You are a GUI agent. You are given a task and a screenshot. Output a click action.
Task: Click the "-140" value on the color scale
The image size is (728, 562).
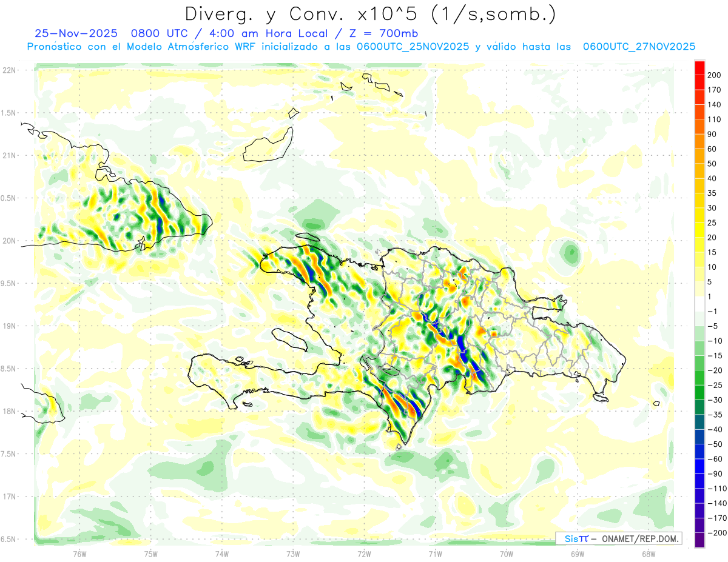pyautogui.click(x=717, y=503)
